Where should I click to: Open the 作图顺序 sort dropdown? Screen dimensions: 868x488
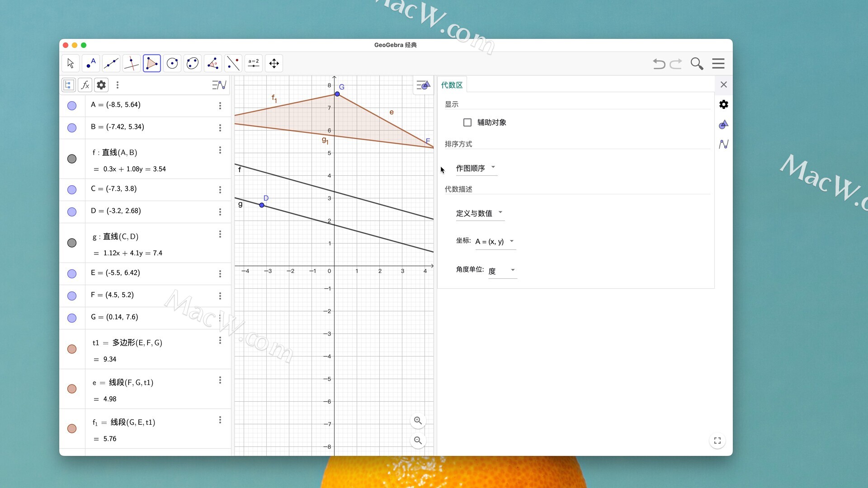(x=476, y=168)
